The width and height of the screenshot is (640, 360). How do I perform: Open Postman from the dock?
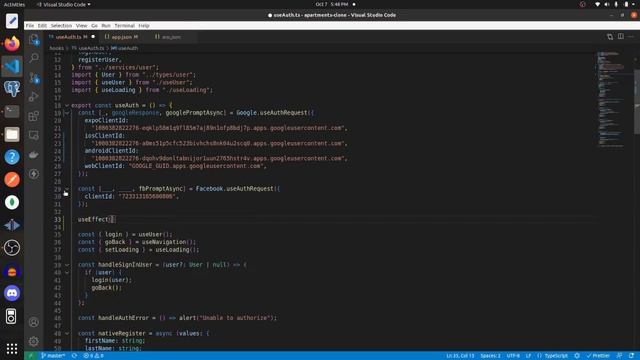(x=12, y=180)
